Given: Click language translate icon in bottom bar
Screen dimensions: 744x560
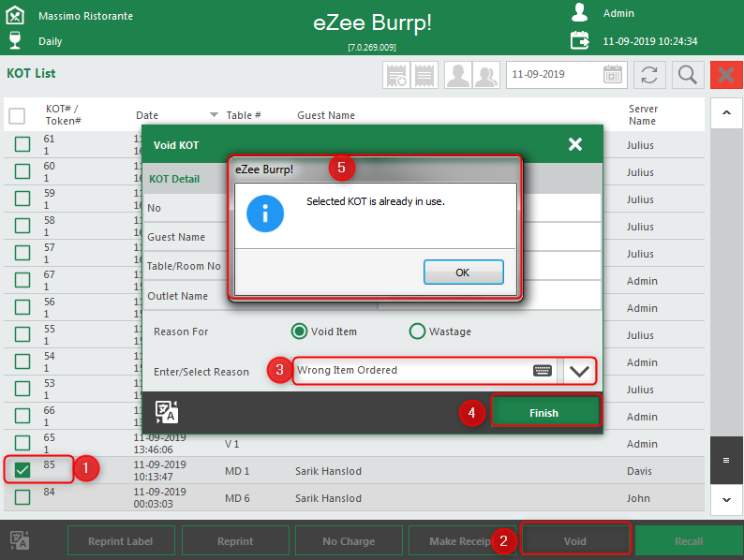Looking at the screenshot, I should (20, 540).
